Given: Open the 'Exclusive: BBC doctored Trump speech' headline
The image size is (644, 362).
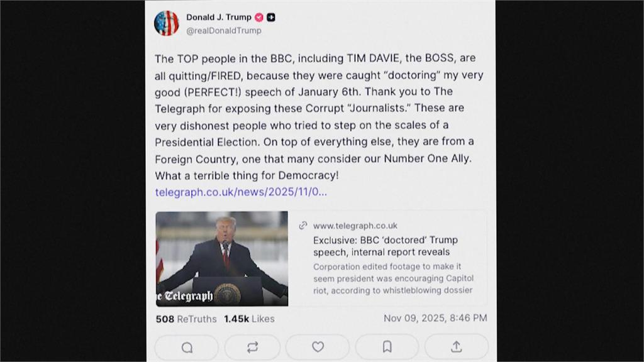Looking at the screenshot, I should [386, 246].
